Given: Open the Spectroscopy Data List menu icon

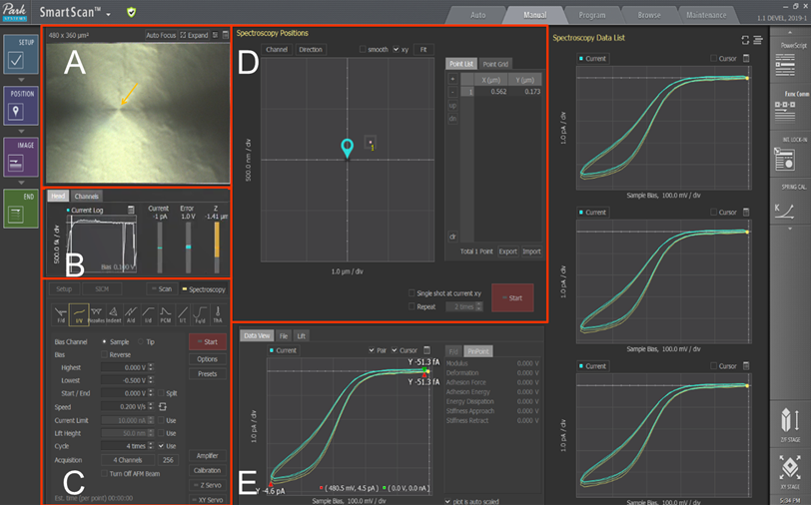Looking at the screenshot, I should pyautogui.click(x=758, y=40).
